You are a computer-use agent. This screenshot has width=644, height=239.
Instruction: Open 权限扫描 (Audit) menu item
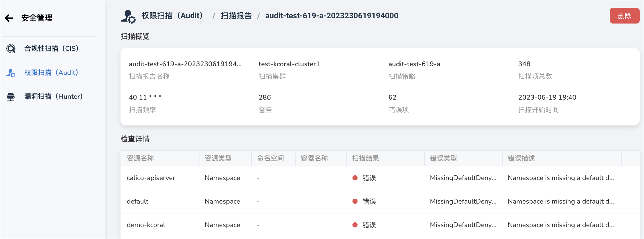click(51, 73)
